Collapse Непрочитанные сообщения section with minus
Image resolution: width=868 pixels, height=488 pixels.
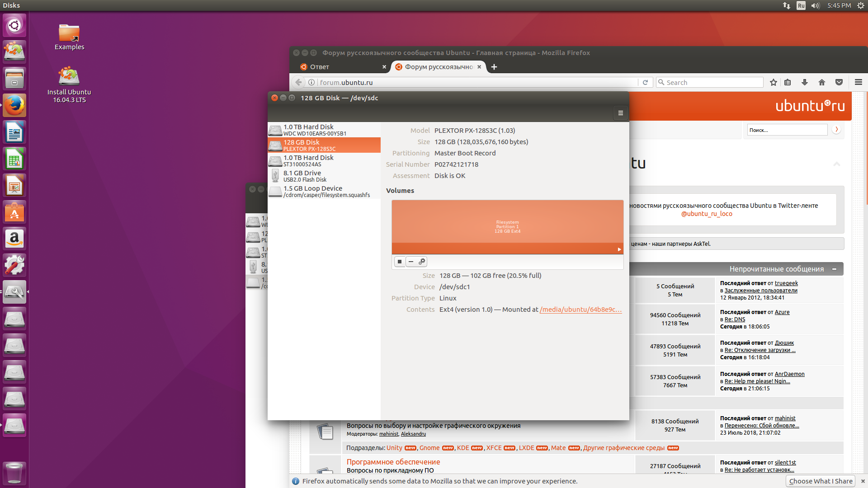tap(834, 269)
